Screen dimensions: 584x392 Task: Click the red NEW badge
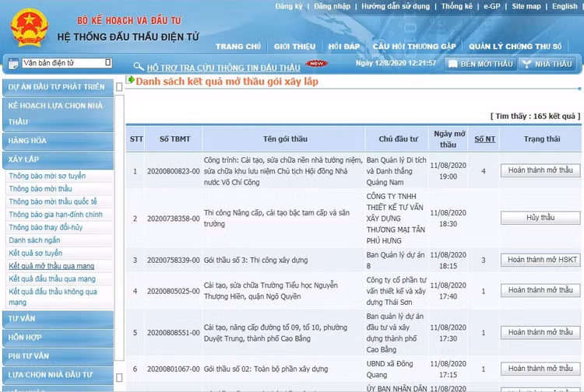315,64
